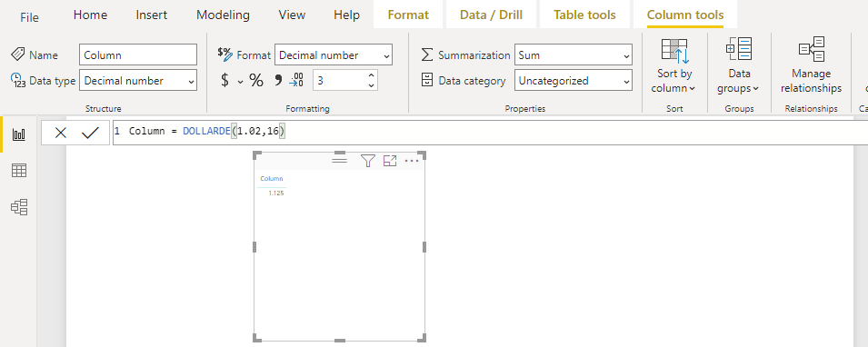
Task: Open the Format dropdown
Action: click(334, 55)
